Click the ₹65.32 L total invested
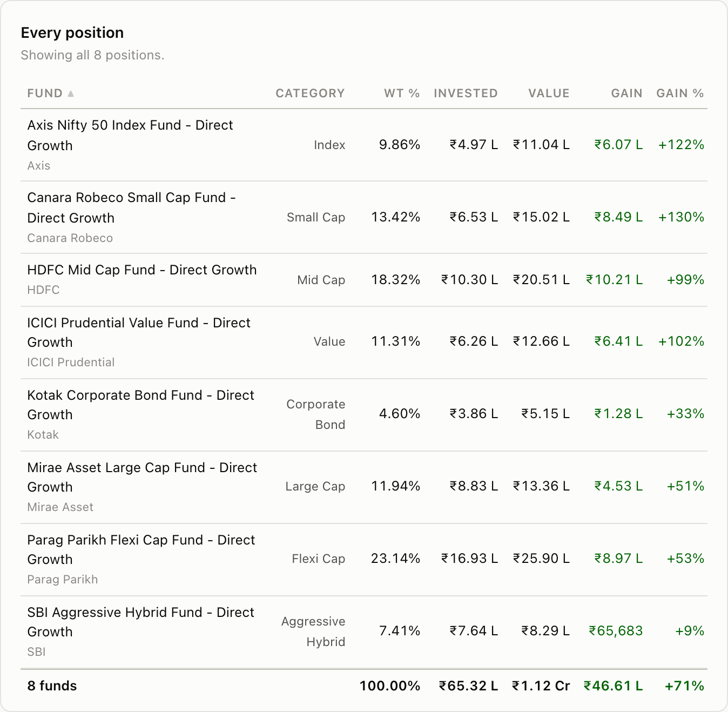Screen dimensions: 728x712 click(468, 686)
